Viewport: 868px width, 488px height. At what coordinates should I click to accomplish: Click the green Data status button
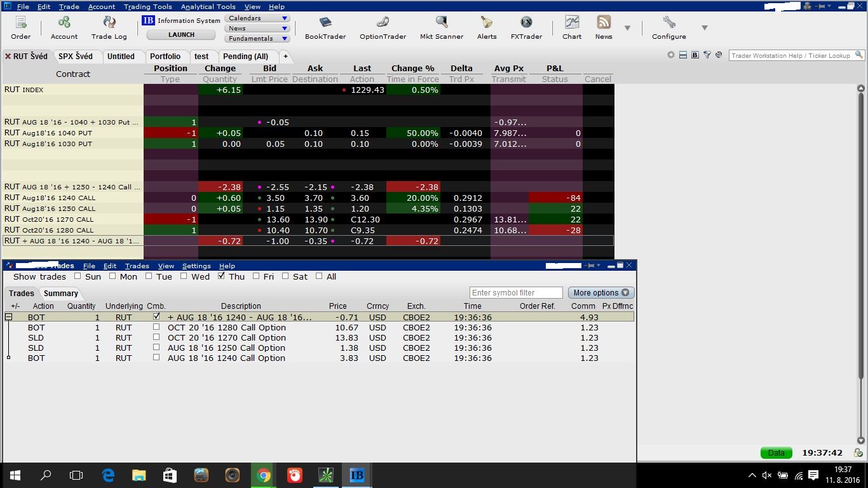776,453
